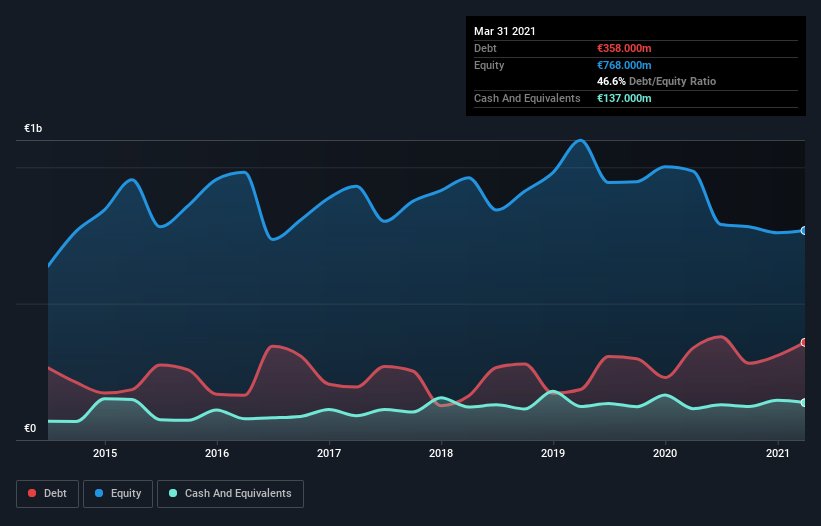Click the 2017 x-axis label

(x=329, y=453)
